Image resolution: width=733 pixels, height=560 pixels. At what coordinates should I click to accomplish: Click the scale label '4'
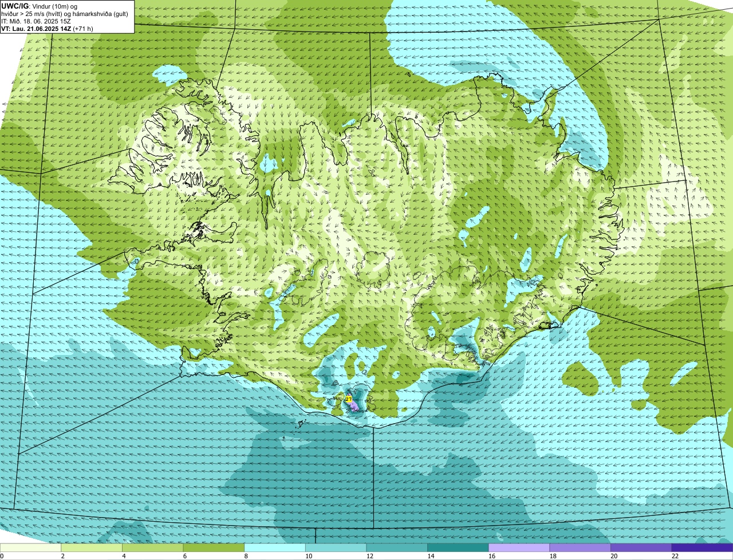pyautogui.click(x=123, y=556)
